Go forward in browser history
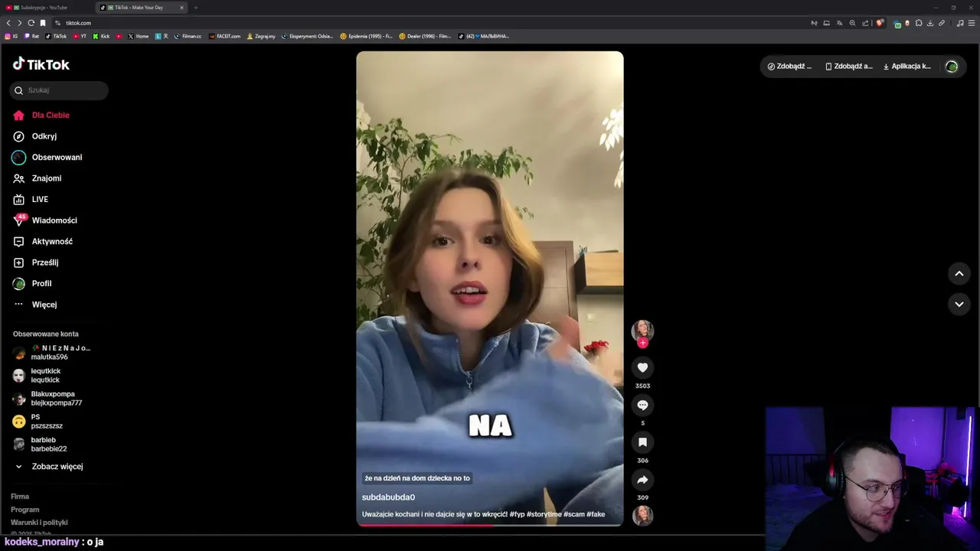980x551 pixels. (x=20, y=23)
